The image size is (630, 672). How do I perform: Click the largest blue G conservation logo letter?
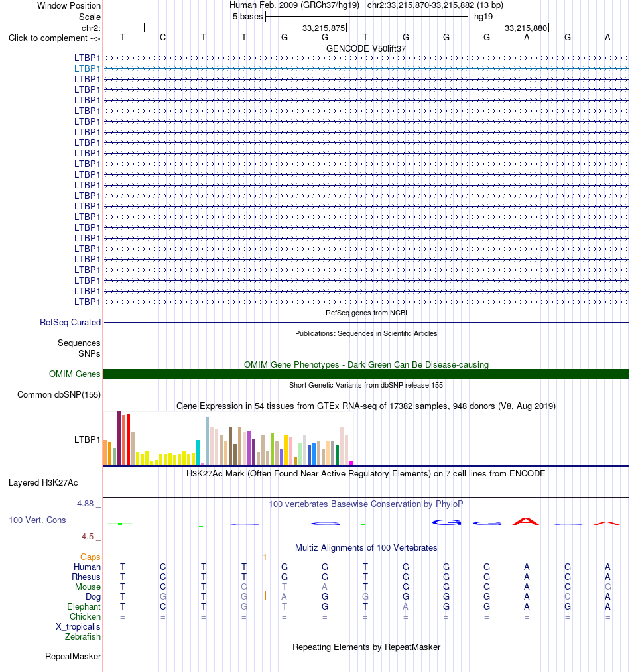(446, 522)
